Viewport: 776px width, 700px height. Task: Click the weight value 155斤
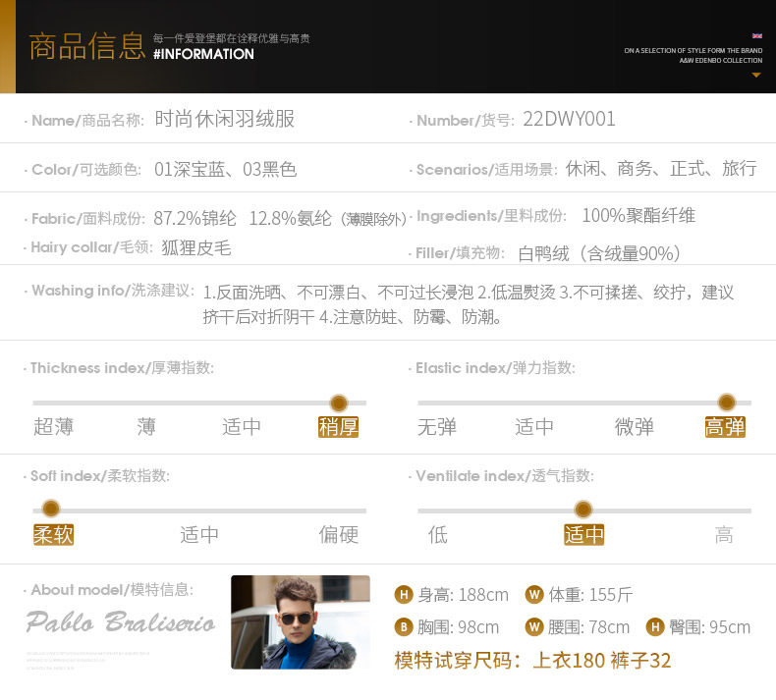point(611,595)
